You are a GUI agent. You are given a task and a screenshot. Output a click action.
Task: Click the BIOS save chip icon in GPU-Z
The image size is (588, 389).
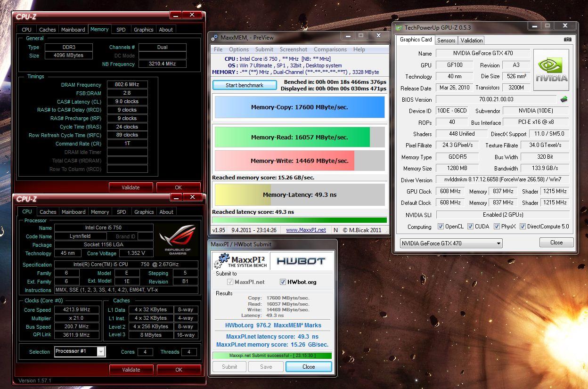click(x=563, y=99)
